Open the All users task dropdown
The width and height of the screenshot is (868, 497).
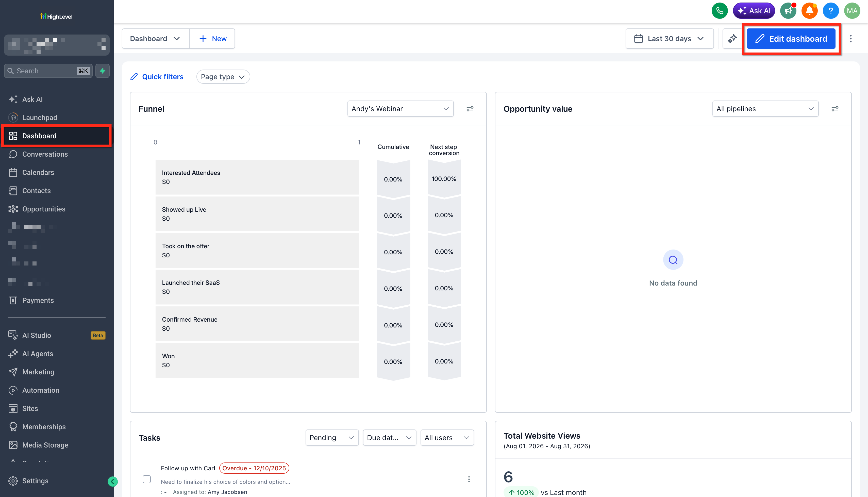[447, 438]
